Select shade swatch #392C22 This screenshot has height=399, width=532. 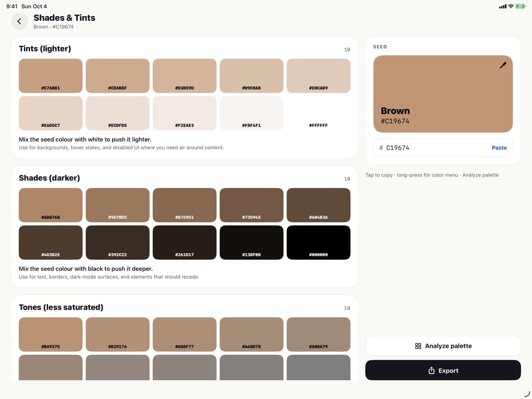click(x=117, y=242)
